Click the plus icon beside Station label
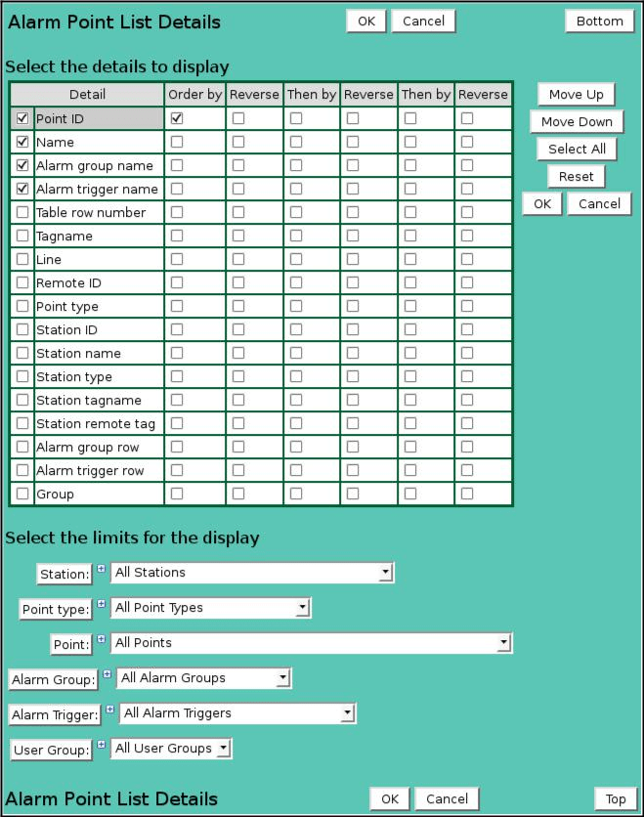This screenshot has height=817, width=644. [101, 569]
